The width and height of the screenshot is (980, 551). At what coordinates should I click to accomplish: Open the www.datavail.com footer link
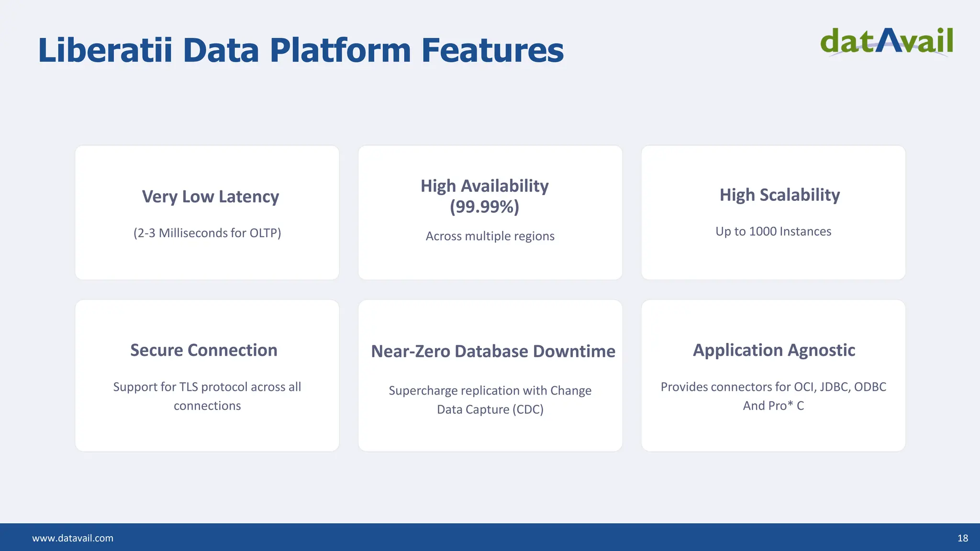click(73, 538)
